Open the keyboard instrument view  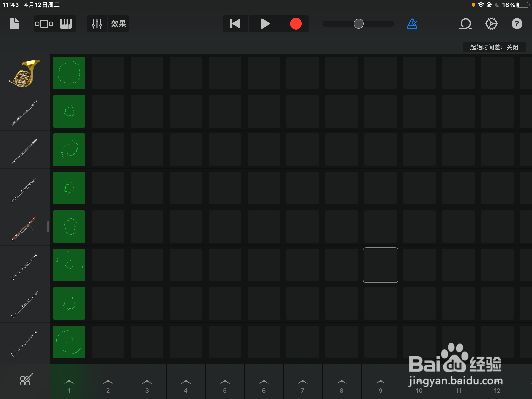point(66,24)
